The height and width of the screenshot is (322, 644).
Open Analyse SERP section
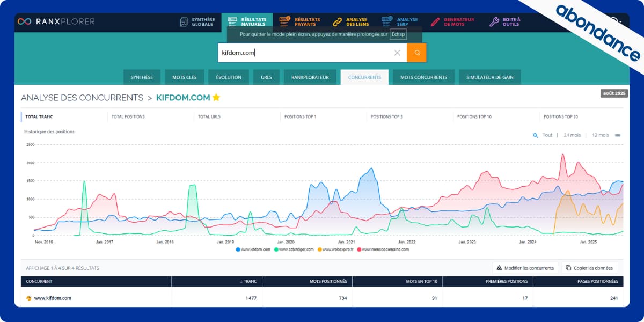pyautogui.click(x=400, y=22)
